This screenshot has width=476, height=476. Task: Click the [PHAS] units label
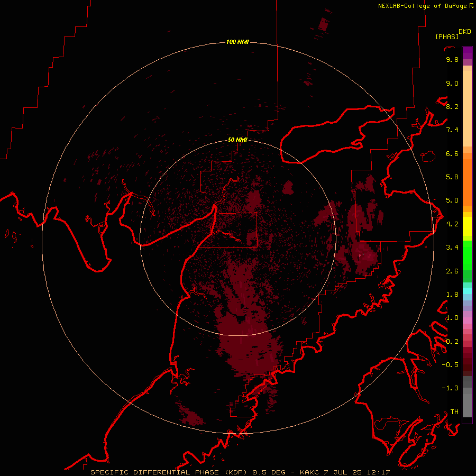click(x=447, y=36)
